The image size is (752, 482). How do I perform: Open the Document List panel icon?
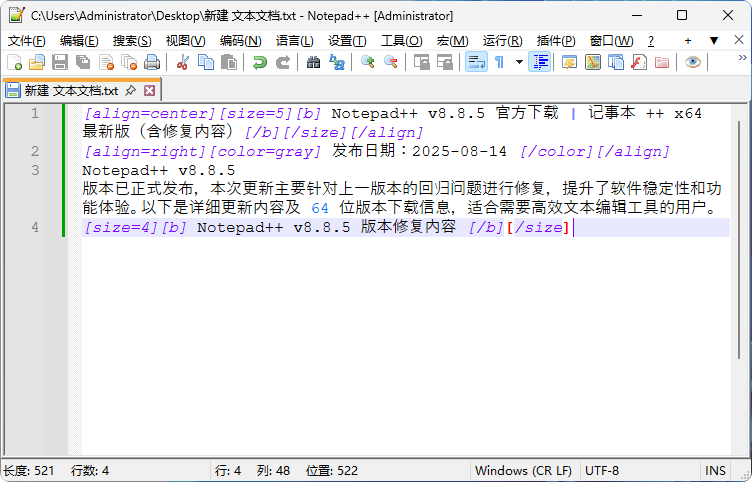(616, 62)
